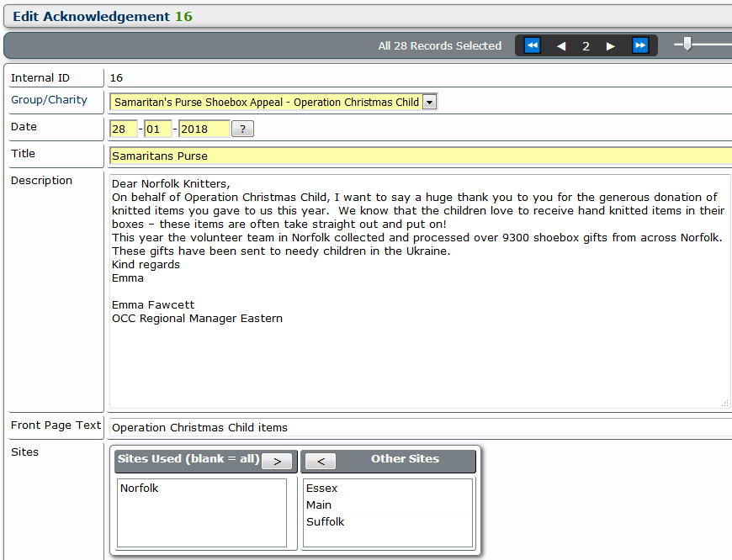The height and width of the screenshot is (560, 732).
Task: Click the Internal ID value 16
Action: (x=116, y=78)
